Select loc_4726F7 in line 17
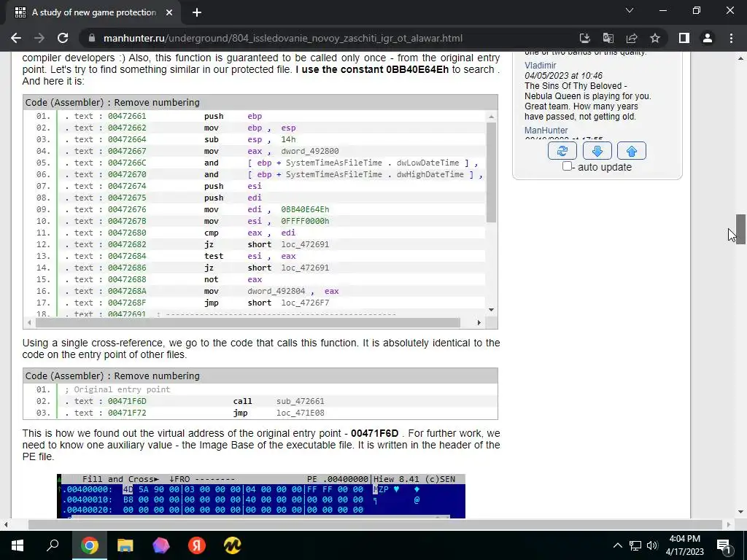The image size is (747, 560). point(305,303)
